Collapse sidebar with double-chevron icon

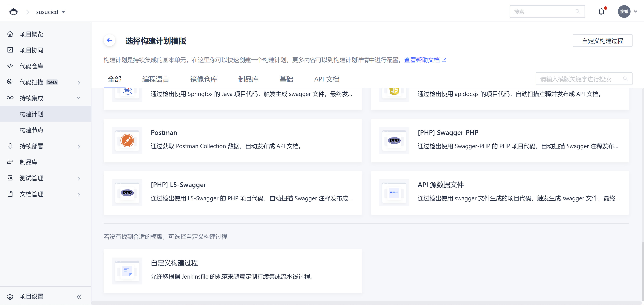[79, 297]
